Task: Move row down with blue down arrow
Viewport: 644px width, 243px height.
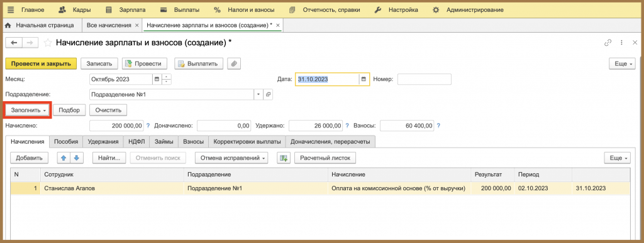Action: (77, 158)
